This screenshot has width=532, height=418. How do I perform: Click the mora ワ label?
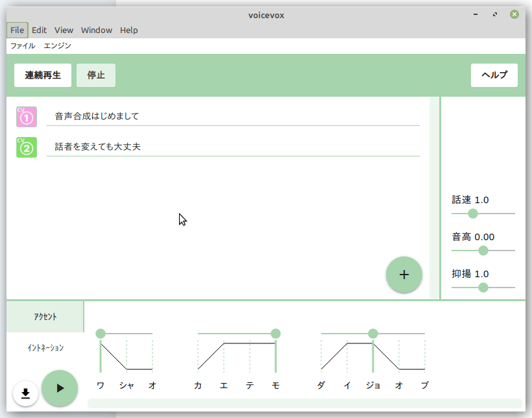[x=101, y=386]
